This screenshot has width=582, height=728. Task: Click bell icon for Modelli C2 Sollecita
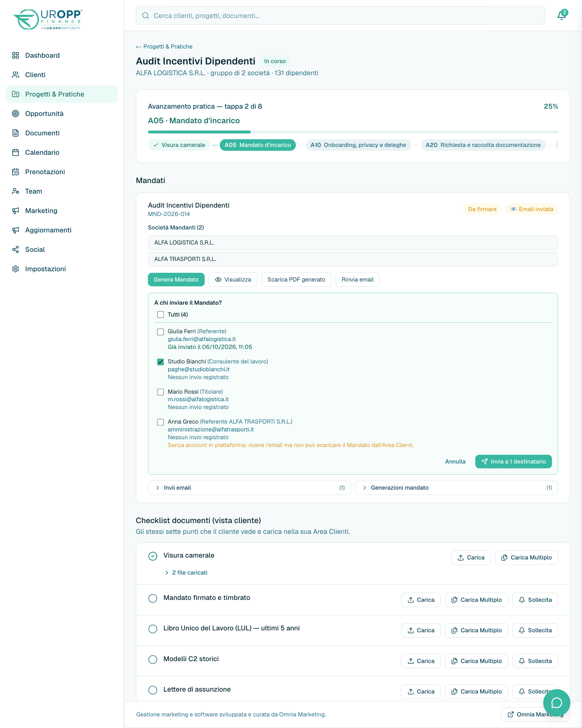pyautogui.click(x=522, y=661)
